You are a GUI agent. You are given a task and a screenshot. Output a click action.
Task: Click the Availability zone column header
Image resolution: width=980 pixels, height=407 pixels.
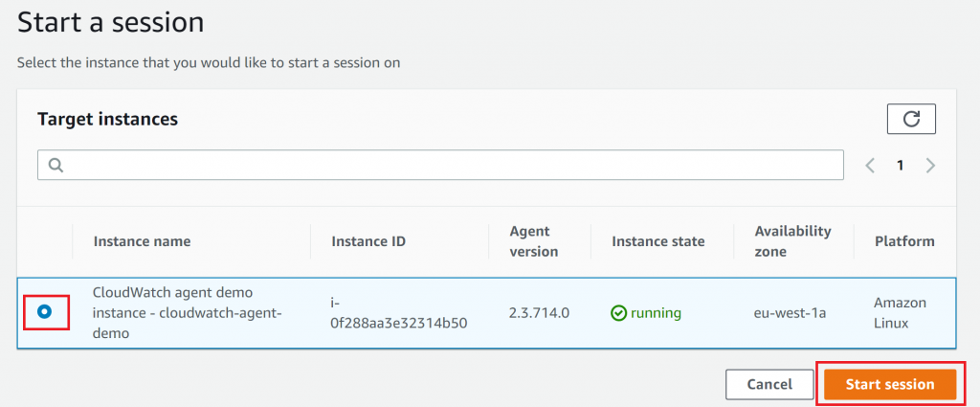click(792, 241)
